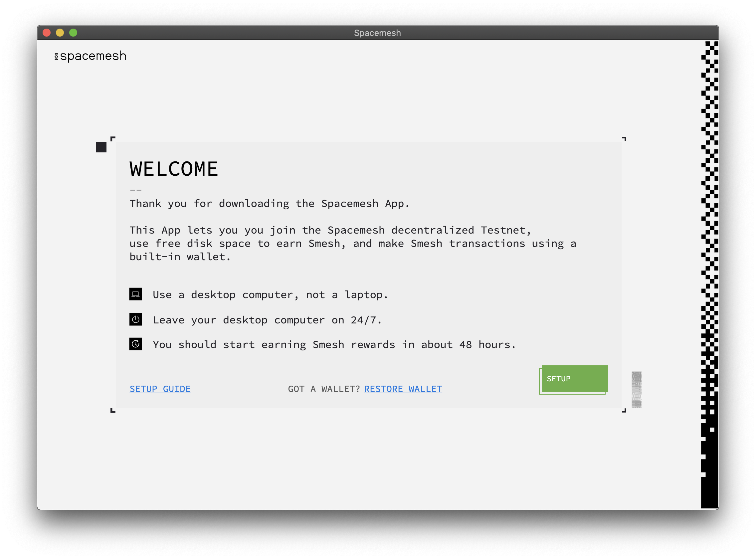756x559 pixels.
Task: Open the SETUP GUIDE link
Action: pyautogui.click(x=160, y=389)
